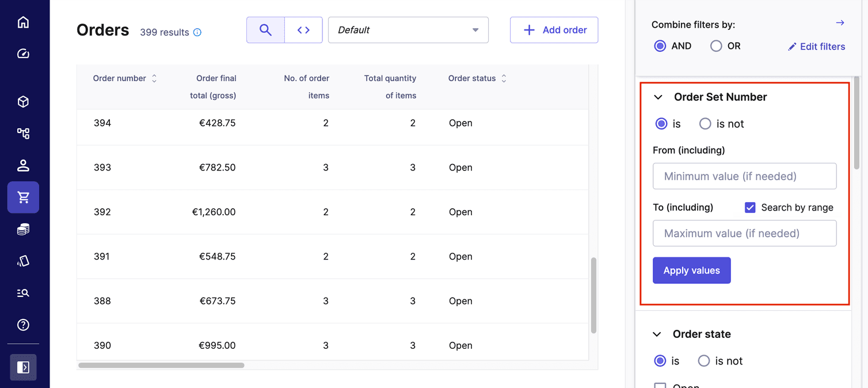This screenshot has width=868, height=388.
Task: Switch to the search view tab
Action: click(265, 30)
